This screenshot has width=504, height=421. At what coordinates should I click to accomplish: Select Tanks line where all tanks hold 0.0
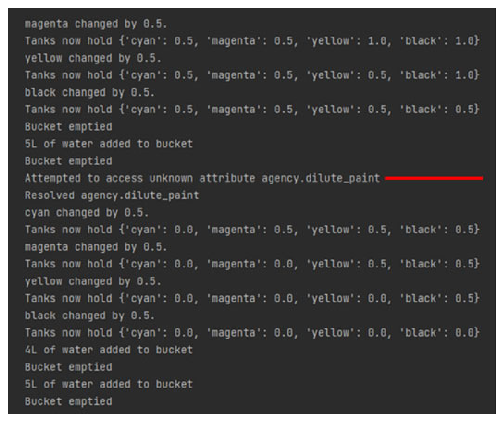pyautogui.click(x=252, y=333)
